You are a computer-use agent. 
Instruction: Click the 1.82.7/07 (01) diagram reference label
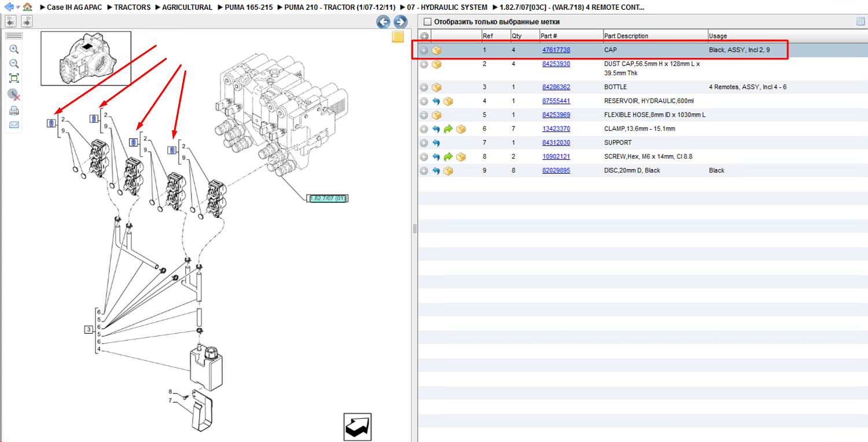[x=328, y=198]
